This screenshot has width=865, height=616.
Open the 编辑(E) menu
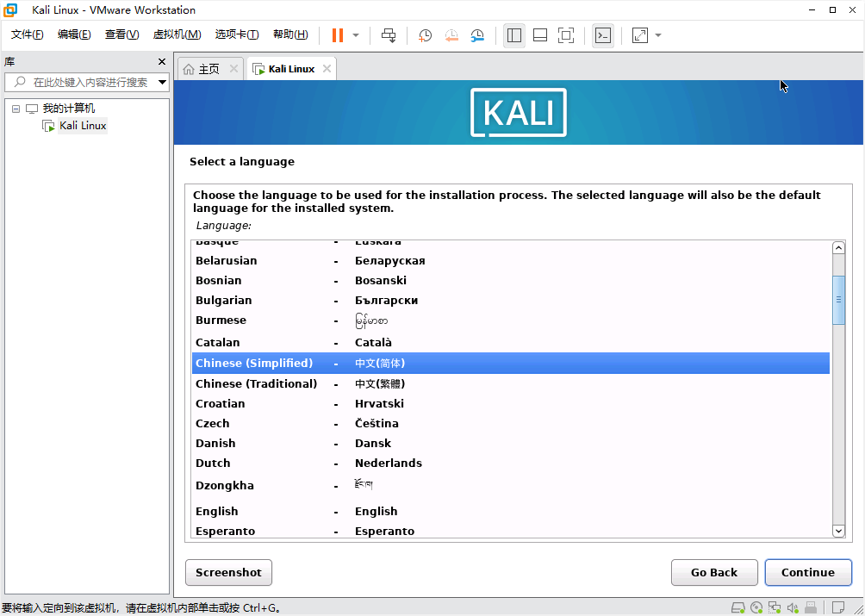[x=74, y=34]
